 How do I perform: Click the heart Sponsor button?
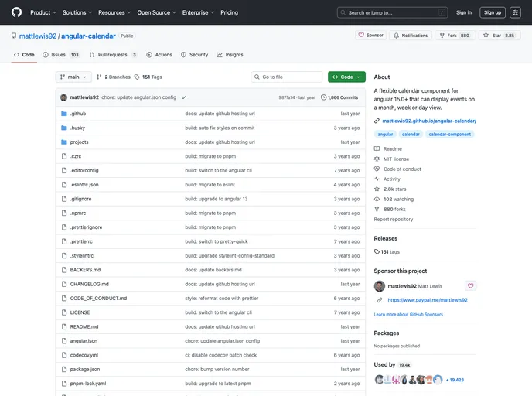coord(370,36)
